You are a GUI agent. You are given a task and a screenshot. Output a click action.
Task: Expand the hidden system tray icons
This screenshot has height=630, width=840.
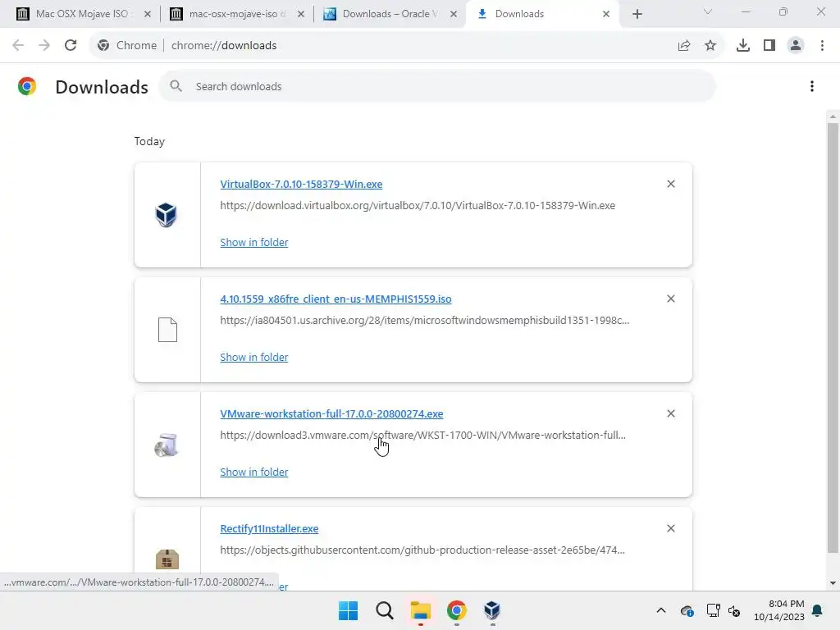coord(661,610)
